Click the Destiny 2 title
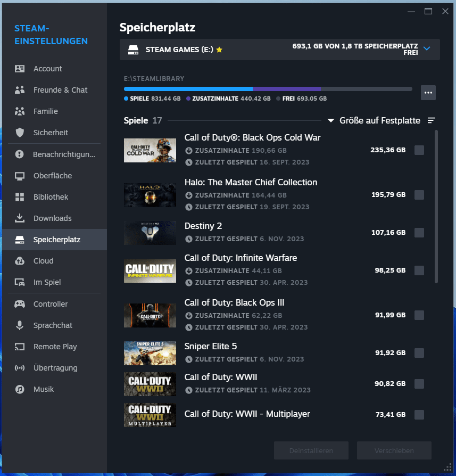The image size is (456, 476). pos(203,226)
